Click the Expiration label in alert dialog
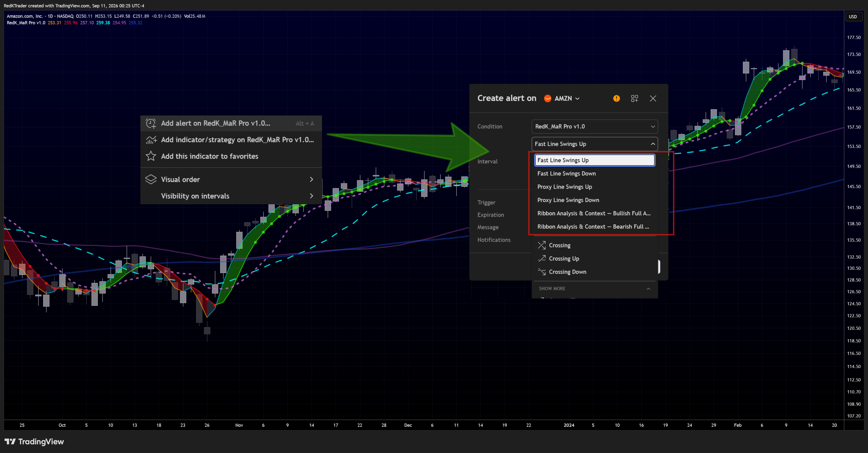Screen dimensions: 868x453 tap(491, 215)
